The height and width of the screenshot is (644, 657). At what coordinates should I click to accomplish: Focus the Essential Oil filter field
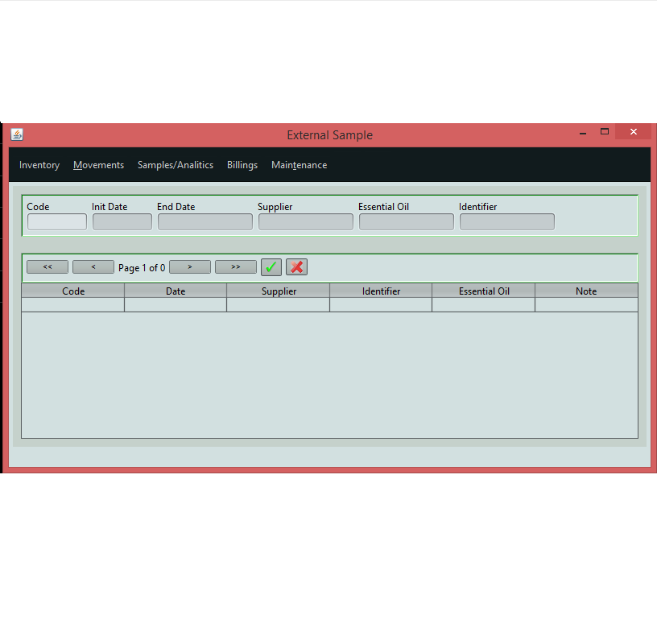coord(407,221)
